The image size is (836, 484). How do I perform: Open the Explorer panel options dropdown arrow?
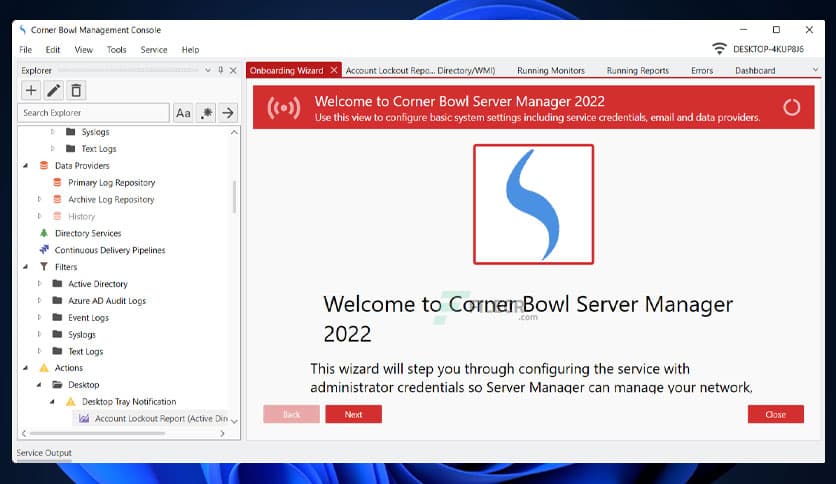(208, 70)
